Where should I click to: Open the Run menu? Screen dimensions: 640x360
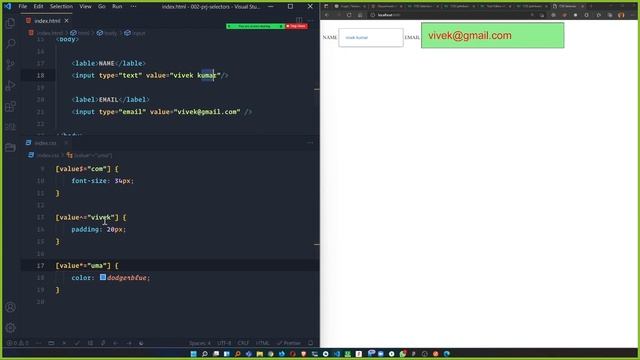tap(117, 7)
